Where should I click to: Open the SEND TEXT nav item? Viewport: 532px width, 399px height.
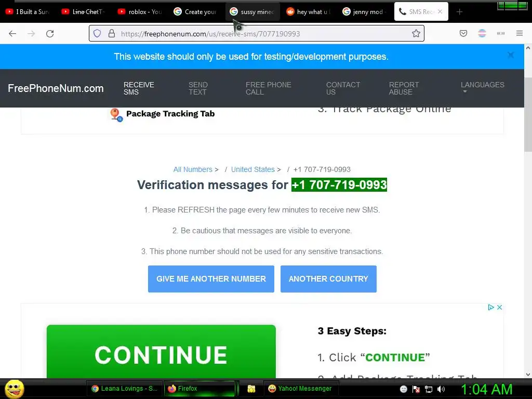198,88
